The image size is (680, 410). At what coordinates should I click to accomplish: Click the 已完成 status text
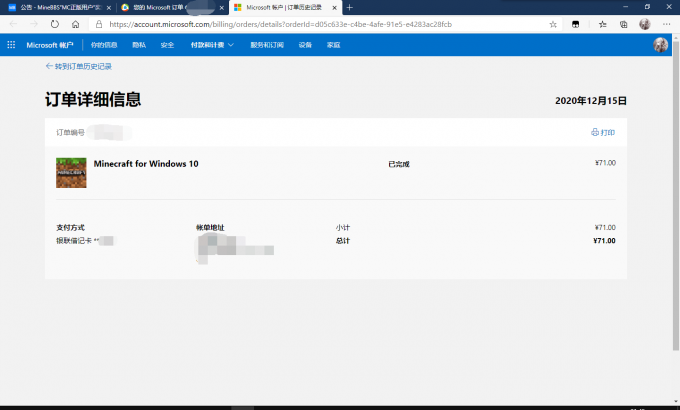point(399,164)
